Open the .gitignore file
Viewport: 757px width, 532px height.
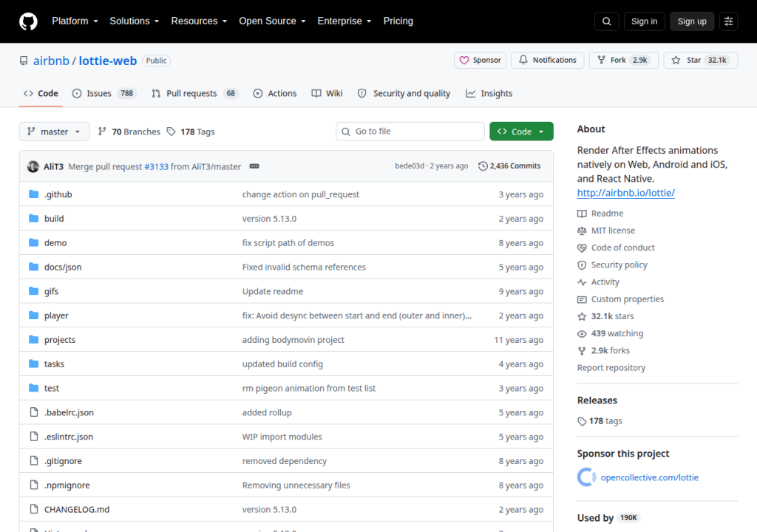pyautogui.click(x=64, y=461)
